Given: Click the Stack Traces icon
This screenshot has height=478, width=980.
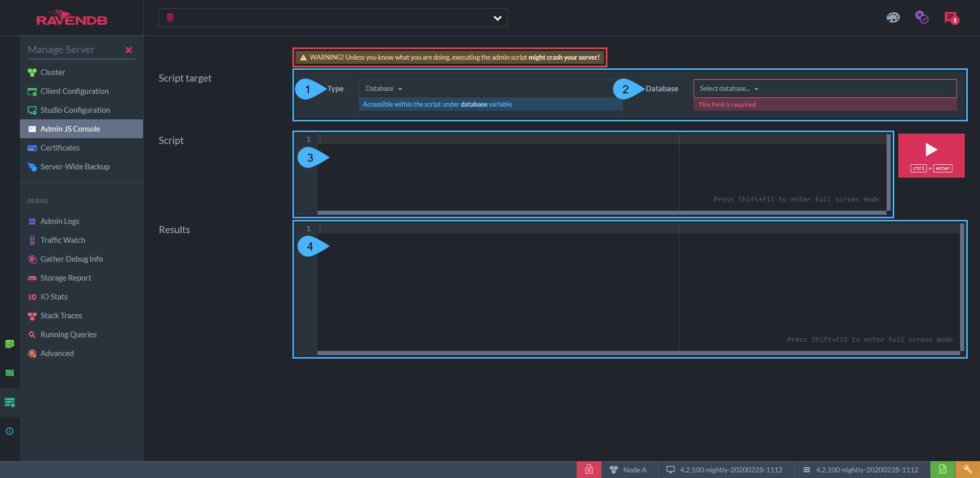Looking at the screenshot, I should pos(32,316).
